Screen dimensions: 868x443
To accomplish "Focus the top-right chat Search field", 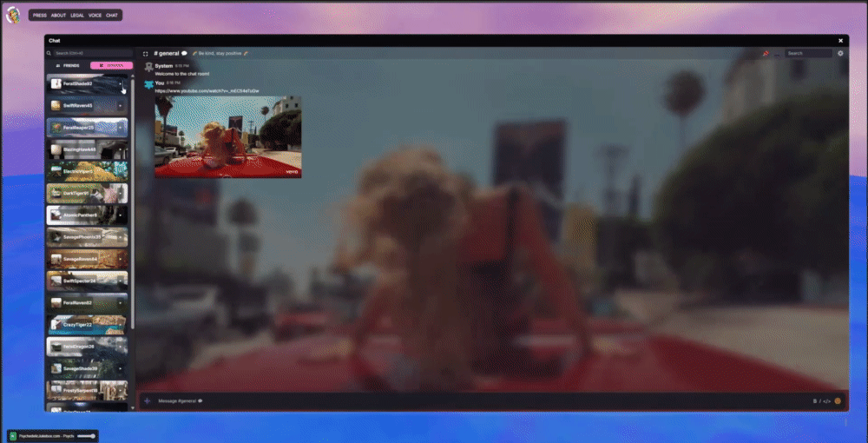I will (808, 54).
